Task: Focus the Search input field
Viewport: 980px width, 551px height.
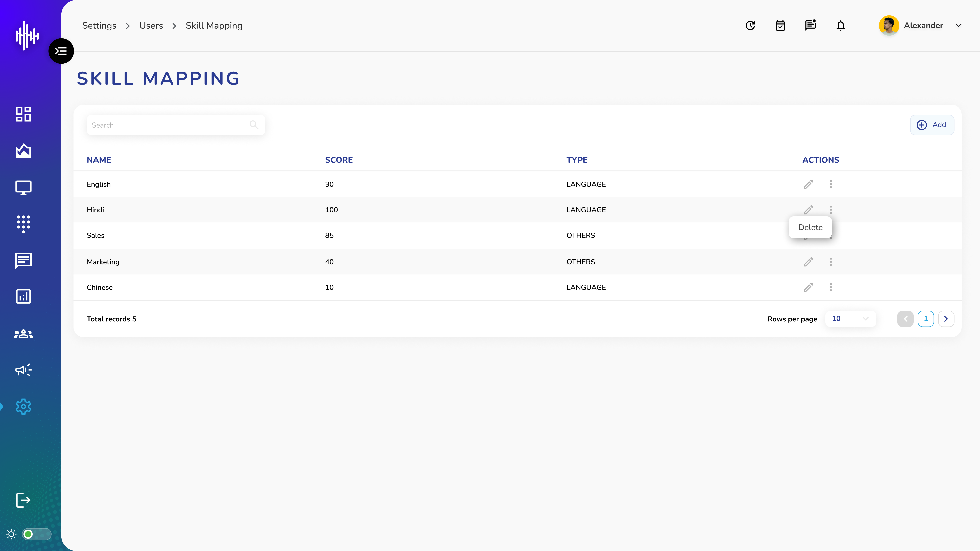Action: [176, 125]
